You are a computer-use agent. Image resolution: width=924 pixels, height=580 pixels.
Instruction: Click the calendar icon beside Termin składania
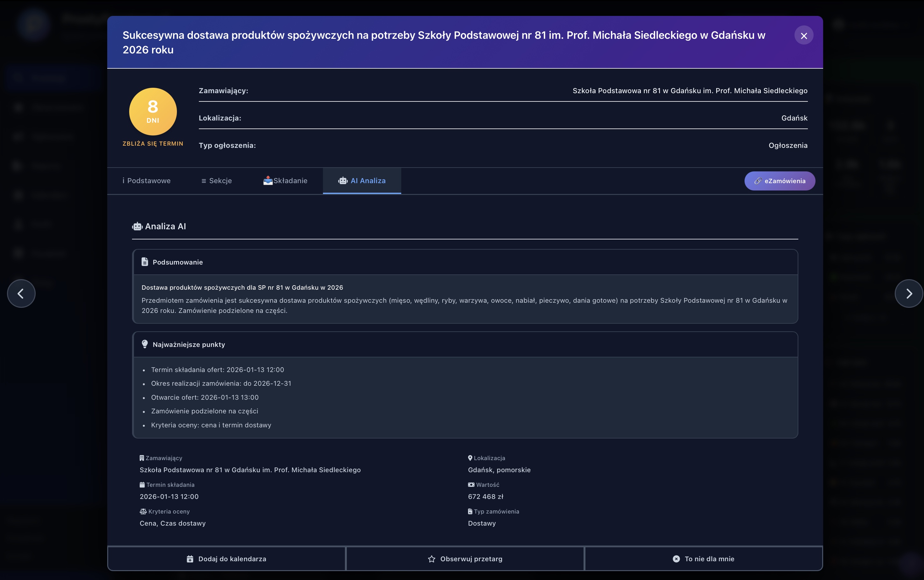142,485
